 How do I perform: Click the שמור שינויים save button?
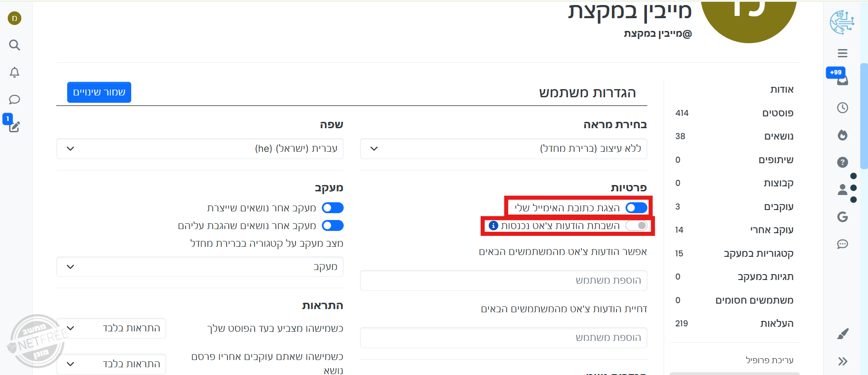(x=99, y=92)
